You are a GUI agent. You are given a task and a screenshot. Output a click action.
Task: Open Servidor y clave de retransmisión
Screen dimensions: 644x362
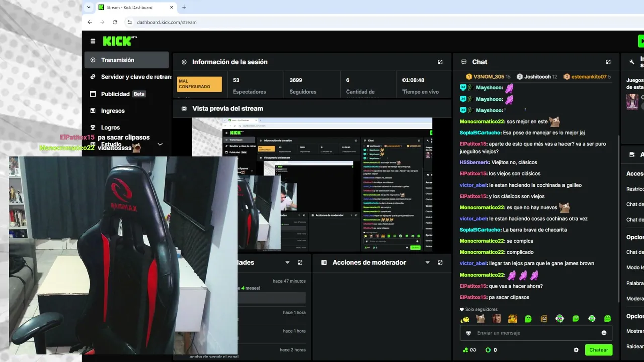128,77
